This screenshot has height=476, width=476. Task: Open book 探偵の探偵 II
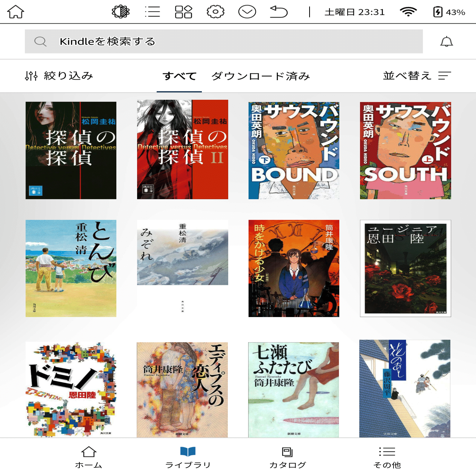(x=183, y=150)
